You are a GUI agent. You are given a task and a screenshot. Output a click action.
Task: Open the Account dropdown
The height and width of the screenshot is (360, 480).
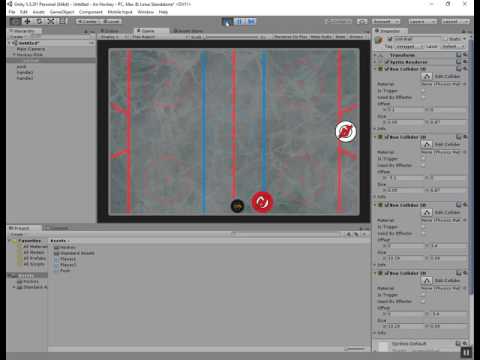pyautogui.click(x=386, y=21)
